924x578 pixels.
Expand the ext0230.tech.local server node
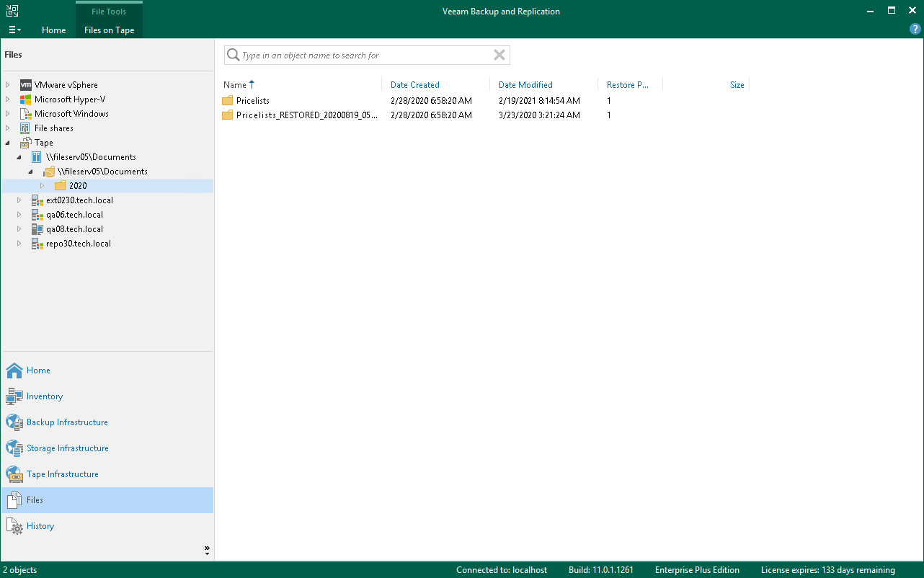click(19, 200)
